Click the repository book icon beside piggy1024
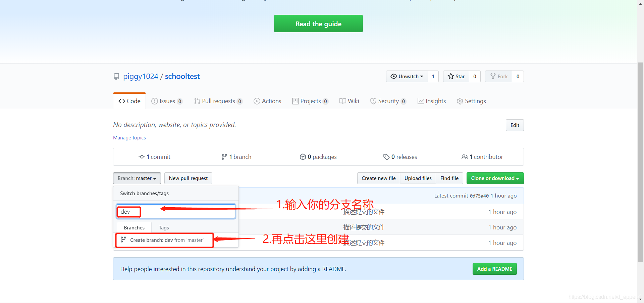 (116, 77)
